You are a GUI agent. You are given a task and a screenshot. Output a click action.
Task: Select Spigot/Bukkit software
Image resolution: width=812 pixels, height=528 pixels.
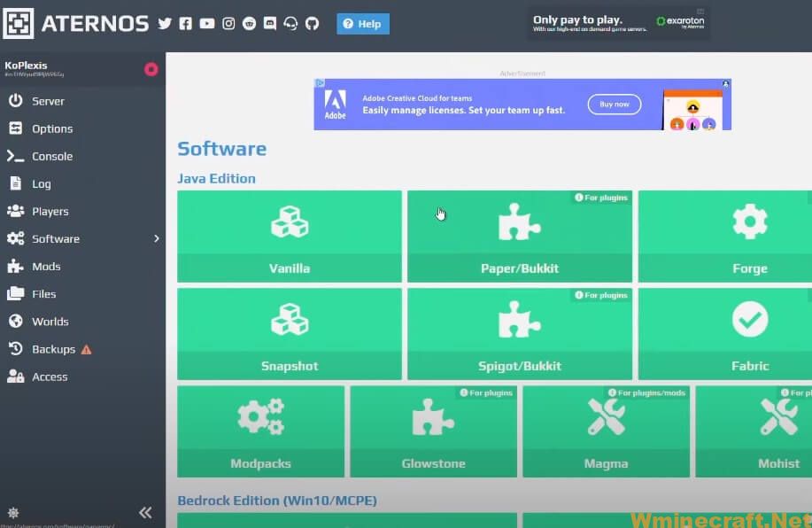[x=520, y=334]
